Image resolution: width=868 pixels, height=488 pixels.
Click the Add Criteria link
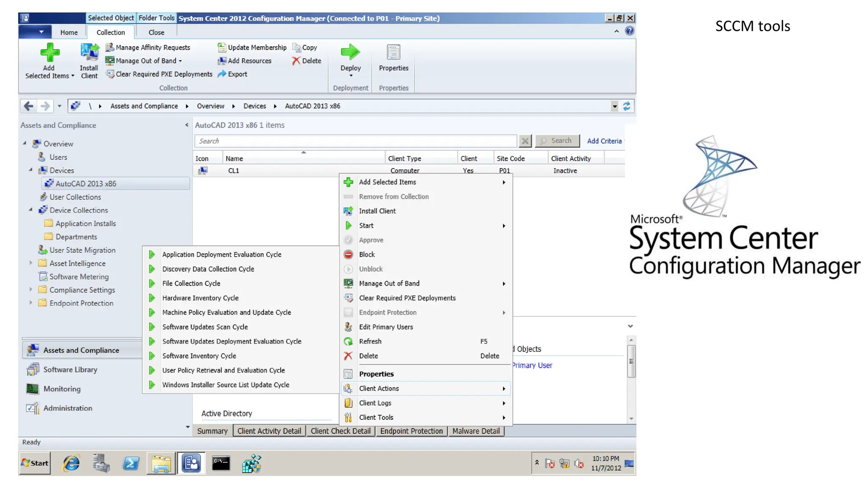point(604,141)
